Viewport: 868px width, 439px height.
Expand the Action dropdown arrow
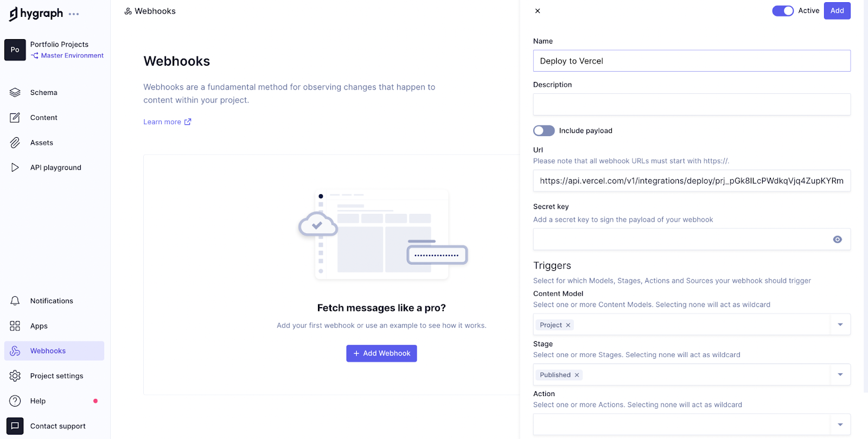click(x=840, y=424)
